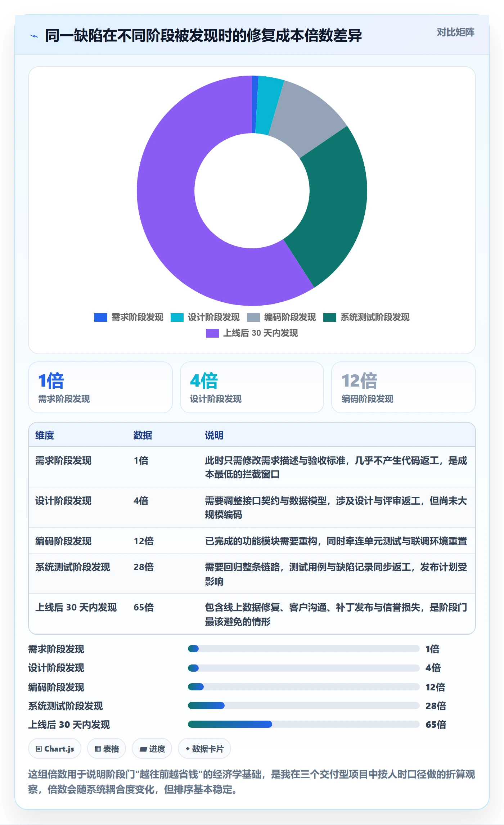Toggle the cyan 设计阶段发现 legend swatch
504x825 pixels.
177,317
